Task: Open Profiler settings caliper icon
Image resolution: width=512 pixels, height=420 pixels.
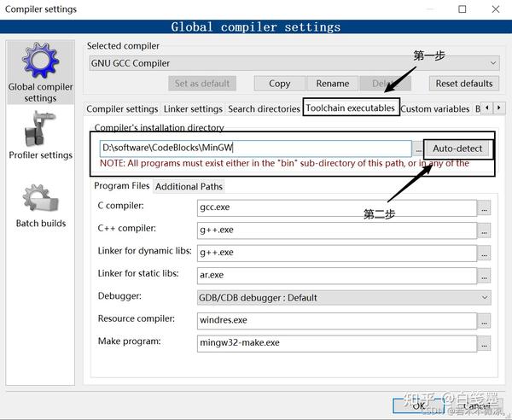Action: pos(40,129)
